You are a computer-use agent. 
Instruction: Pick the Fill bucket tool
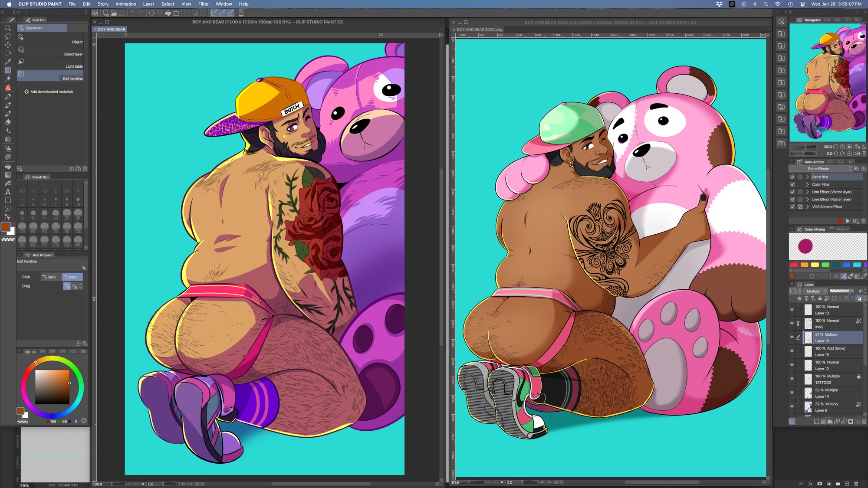pyautogui.click(x=8, y=167)
